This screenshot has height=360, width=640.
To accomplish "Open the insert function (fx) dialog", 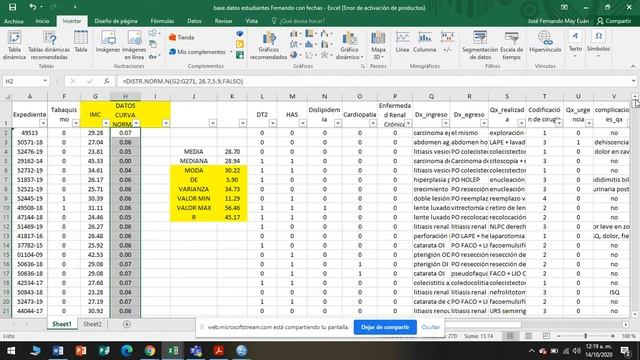I will click(x=107, y=81).
